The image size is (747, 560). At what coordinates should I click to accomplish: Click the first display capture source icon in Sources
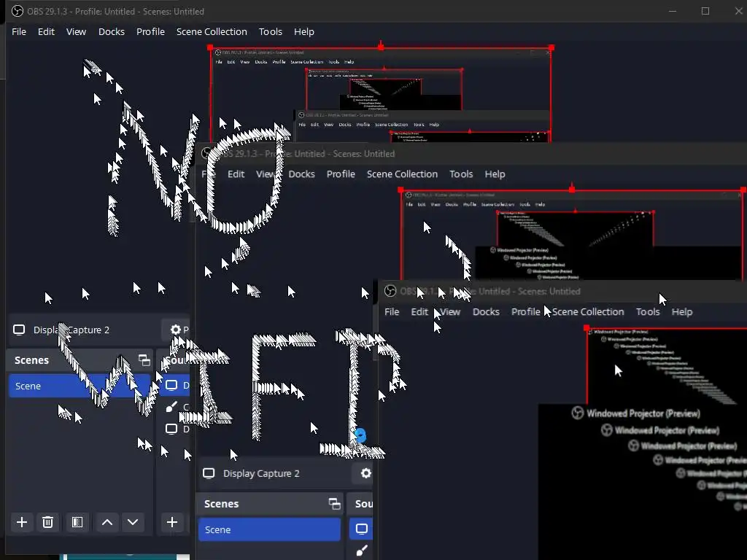click(171, 385)
